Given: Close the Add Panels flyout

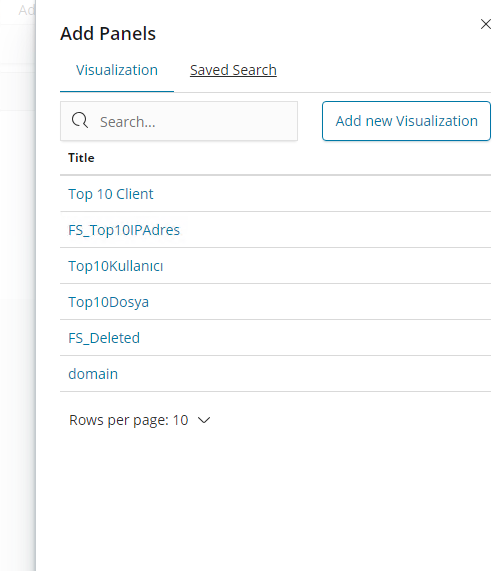Looking at the screenshot, I should point(486,24).
